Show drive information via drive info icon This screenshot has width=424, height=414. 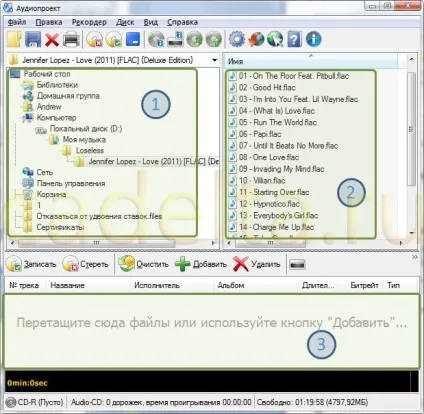pyautogui.click(x=175, y=40)
